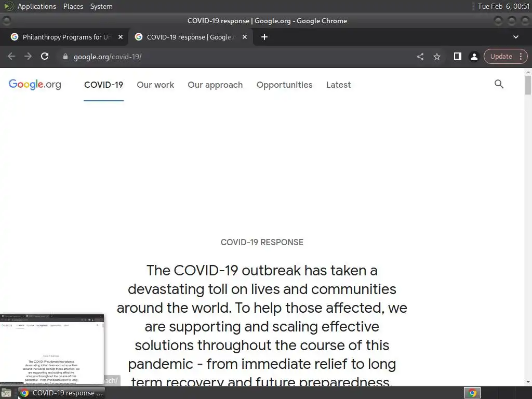The image size is (532, 399).
Task: Open the Applications menu
Action: pos(37,6)
